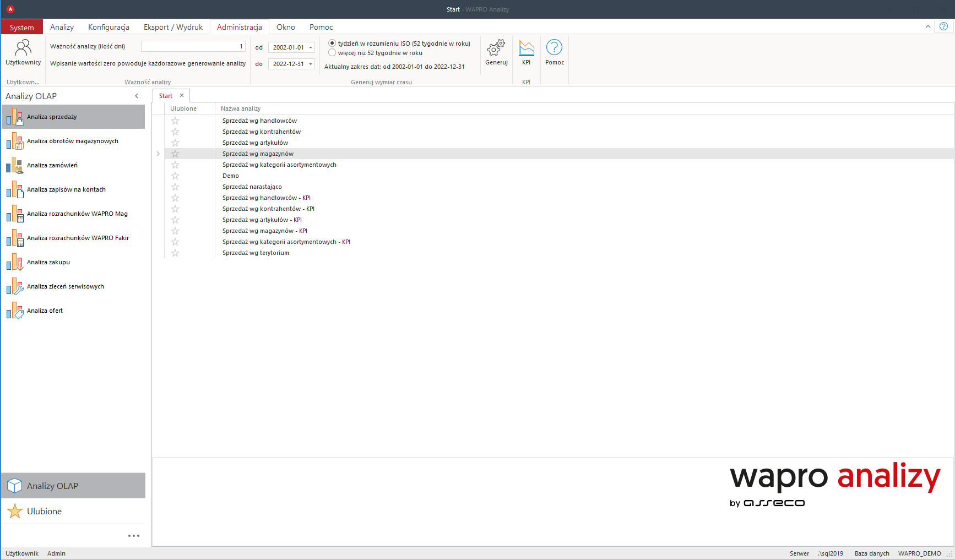The height and width of the screenshot is (560, 955).
Task: Collapse the ribbon with top-right chevron
Action: 928,26
